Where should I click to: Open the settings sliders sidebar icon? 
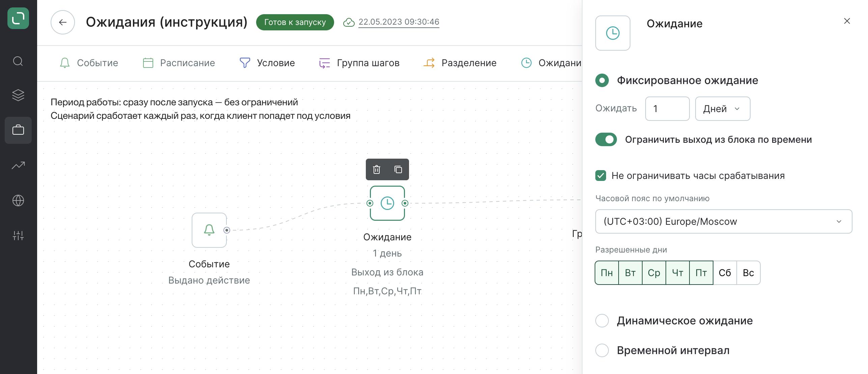(18, 236)
